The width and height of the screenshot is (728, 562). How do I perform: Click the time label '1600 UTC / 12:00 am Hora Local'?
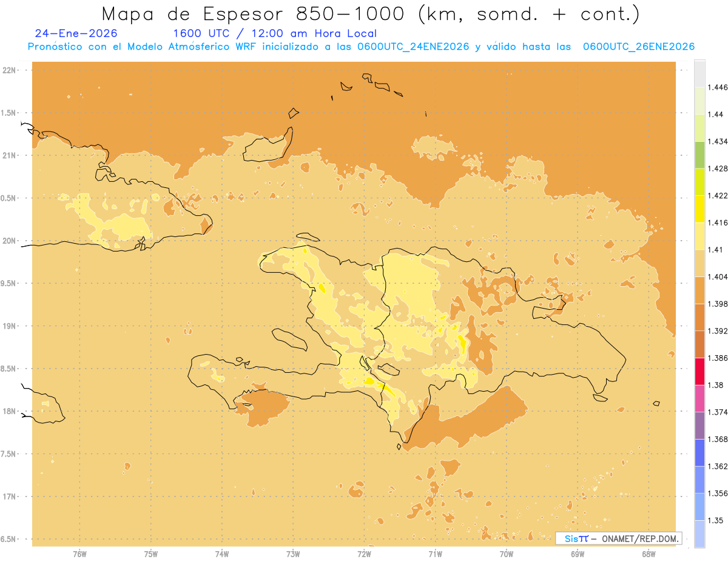pyautogui.click(x=275, y=33)
